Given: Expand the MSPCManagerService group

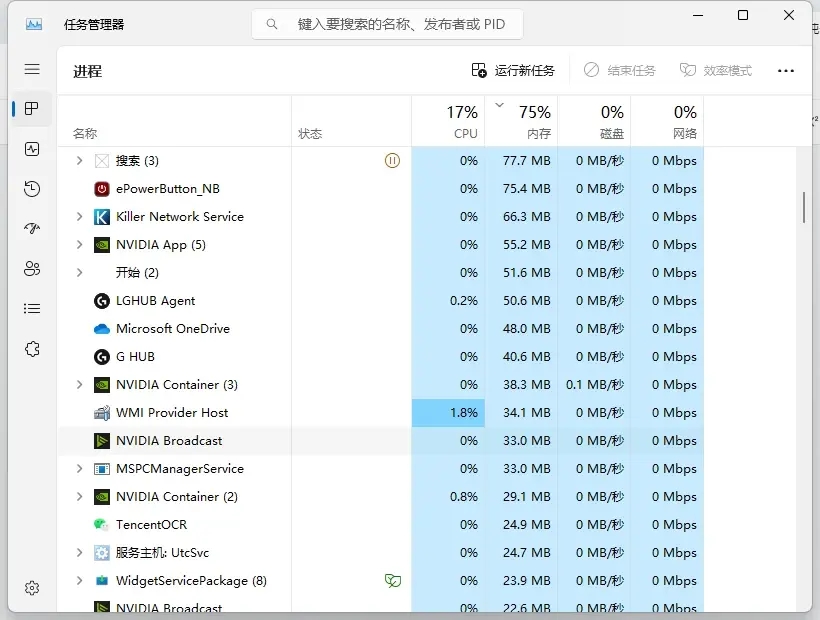Looking at the screenshot, I should click(x=79, y=468).
